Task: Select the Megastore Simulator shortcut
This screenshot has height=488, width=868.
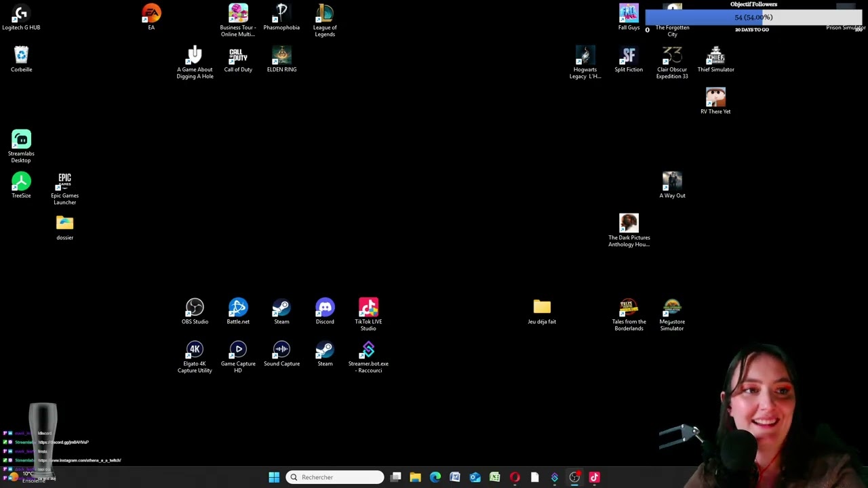Action: [672, 314]
